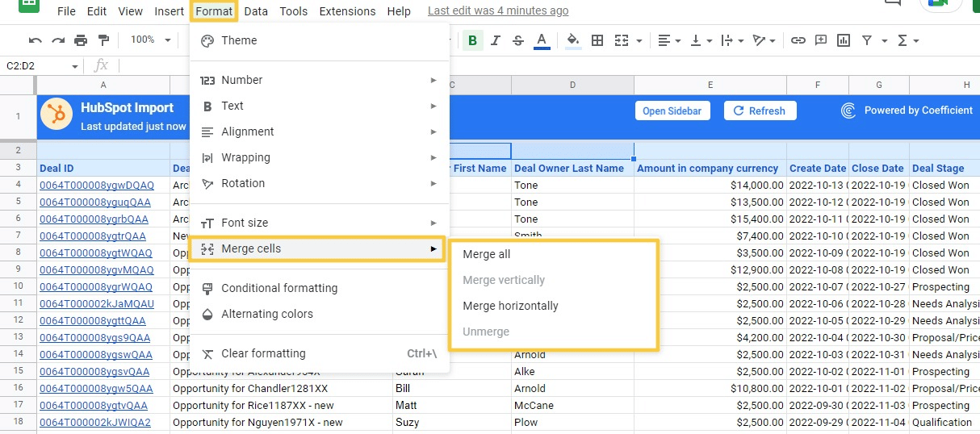Click the Coefficient logo icon
Screen dimensions: 980x434
click(x=848, y=111)
